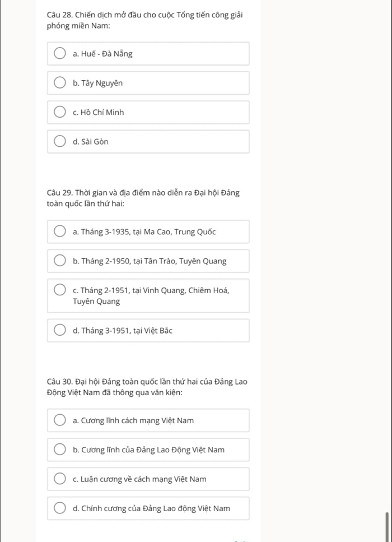Click the Huế - Đà Nẵng label text
Viewport: 392px width, 542px height.
pos(103,54)
